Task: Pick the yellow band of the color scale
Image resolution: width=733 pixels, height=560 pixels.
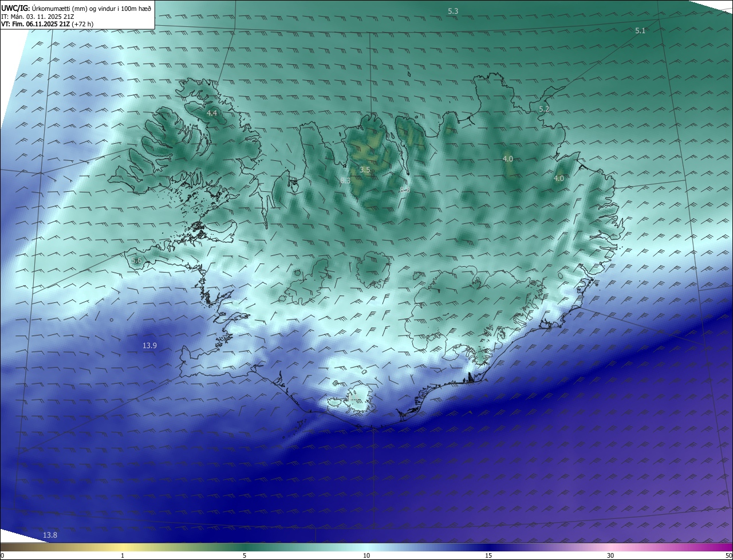Action: (123, 547)
